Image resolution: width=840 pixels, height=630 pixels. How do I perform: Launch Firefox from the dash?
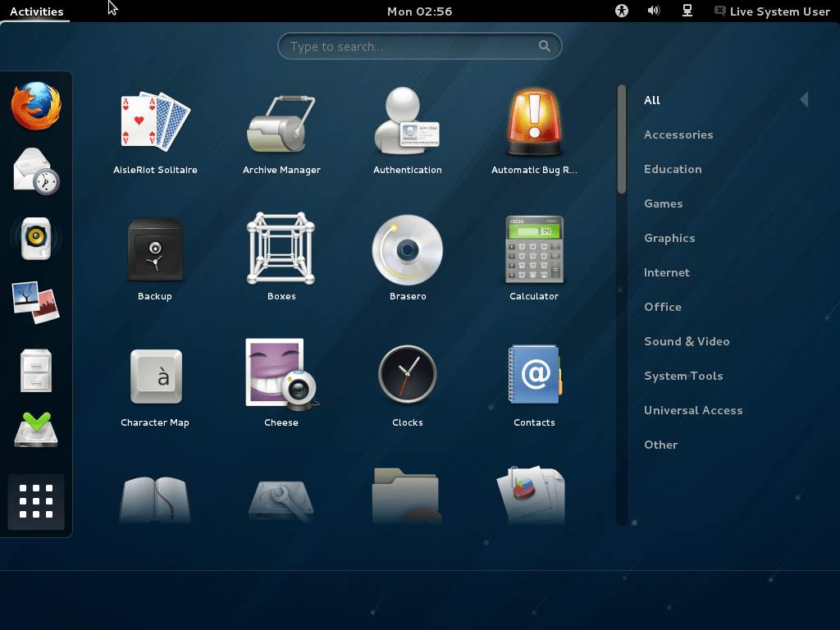tap(36, 106)
